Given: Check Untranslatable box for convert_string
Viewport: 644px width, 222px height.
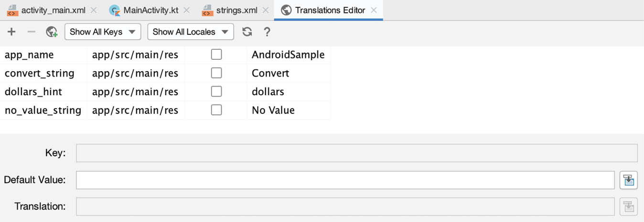Looking at the screenshot, I should coord(216,73).
